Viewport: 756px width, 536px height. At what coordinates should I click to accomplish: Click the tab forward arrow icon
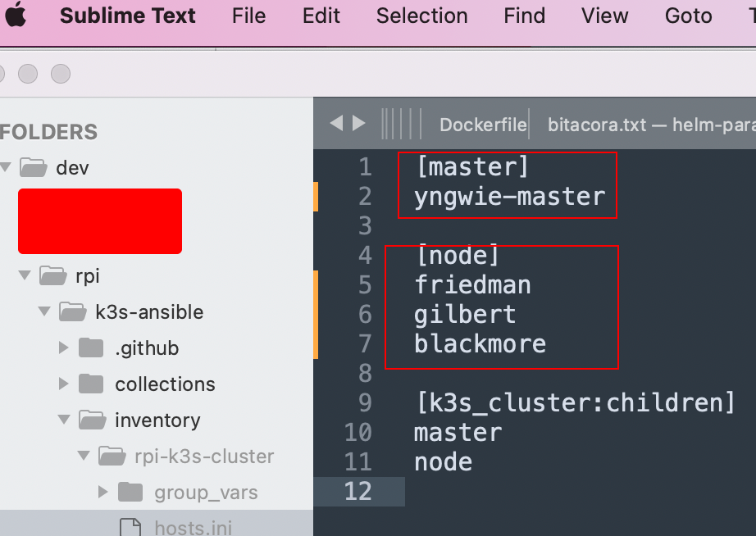point(358,124)
